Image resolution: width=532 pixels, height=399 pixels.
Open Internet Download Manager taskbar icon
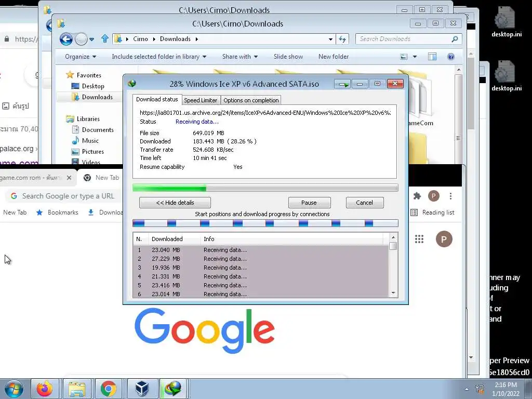pos(173,389)
